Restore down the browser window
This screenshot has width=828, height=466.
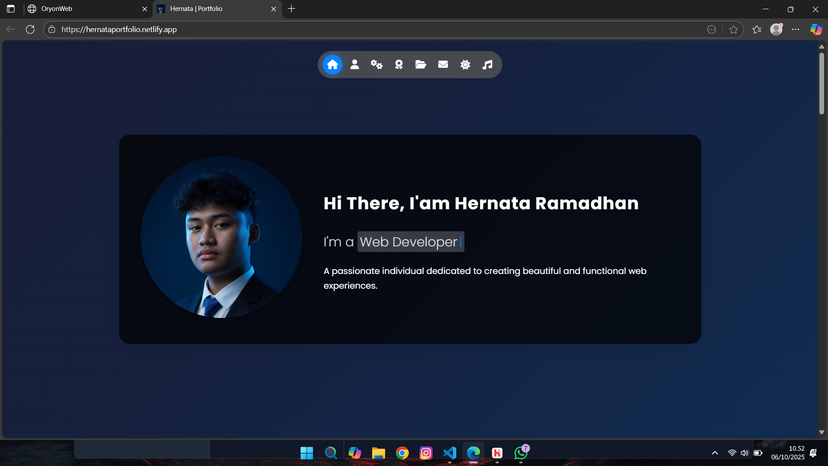791,9
